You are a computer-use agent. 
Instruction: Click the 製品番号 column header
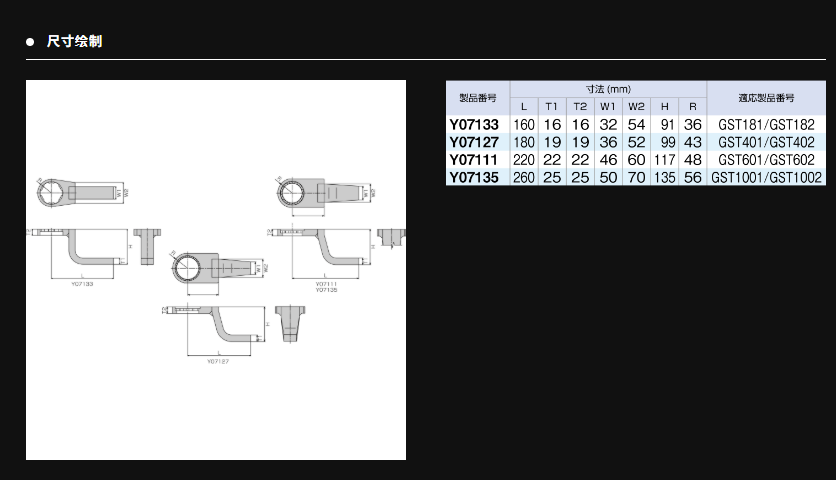tap(477, 98)
